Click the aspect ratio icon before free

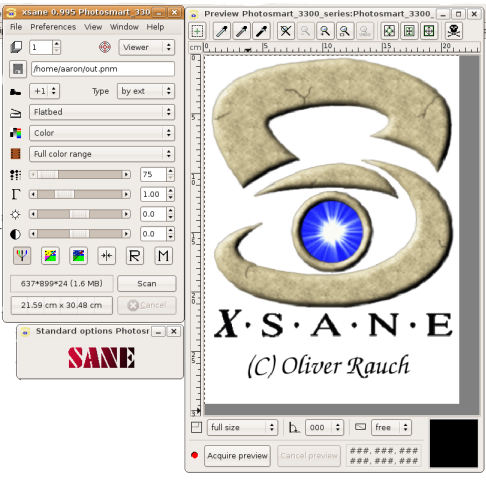360,427
